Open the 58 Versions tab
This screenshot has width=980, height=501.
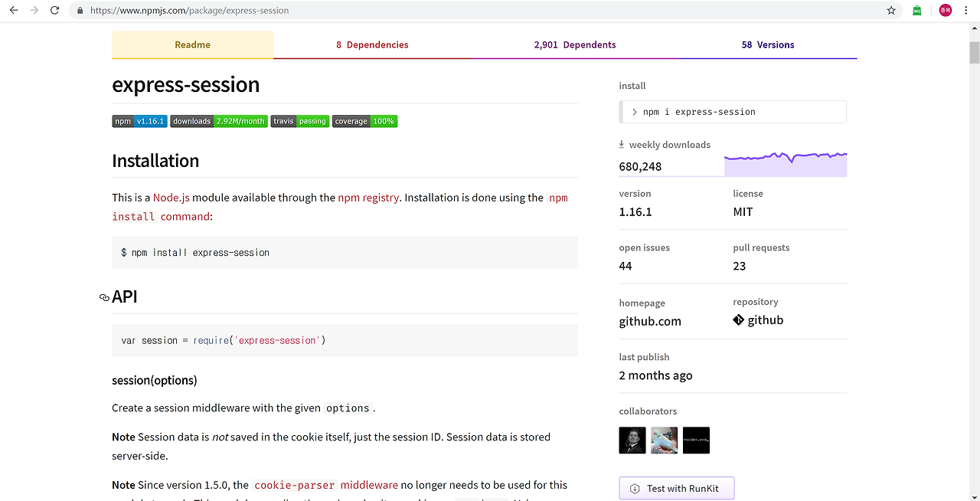coord(768,44)
